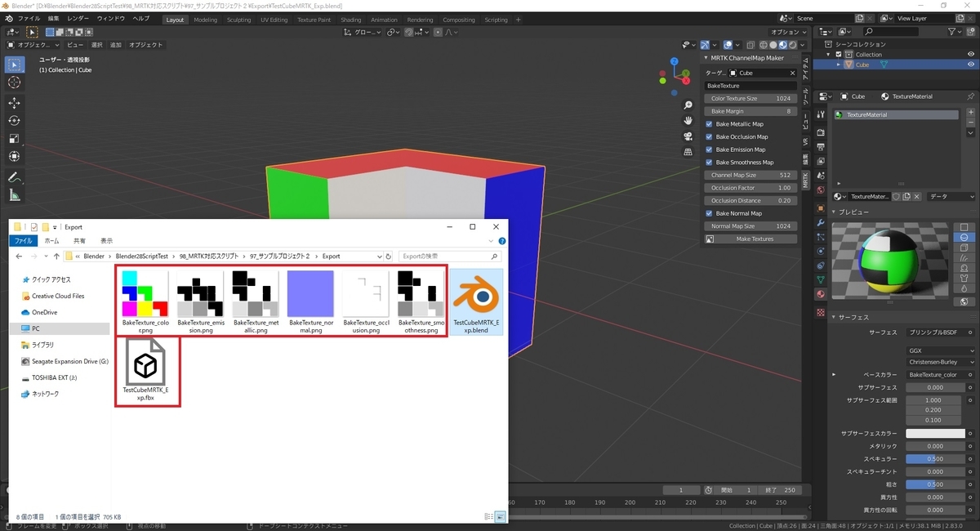The image size is (980, 531).
Task: Select TestCubeMRTK_Exp.blend file in Explorer
Action: click(476, 302)
